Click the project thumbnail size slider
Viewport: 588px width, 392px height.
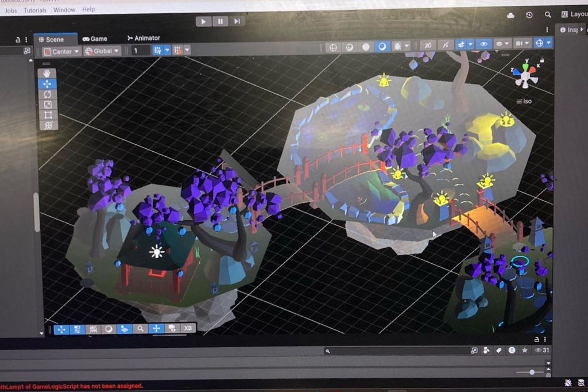[532, 372]
